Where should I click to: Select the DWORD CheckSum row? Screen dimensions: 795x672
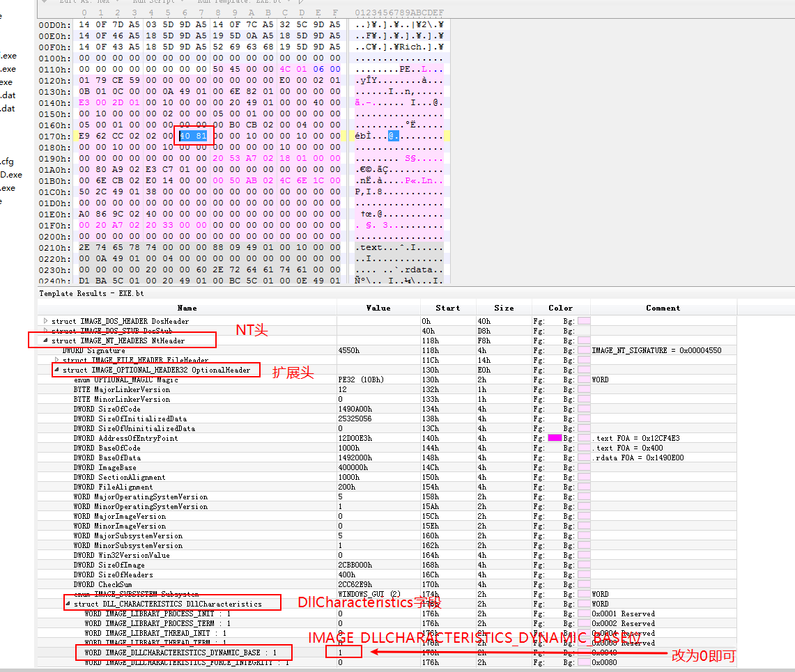[x=387, y=584]
